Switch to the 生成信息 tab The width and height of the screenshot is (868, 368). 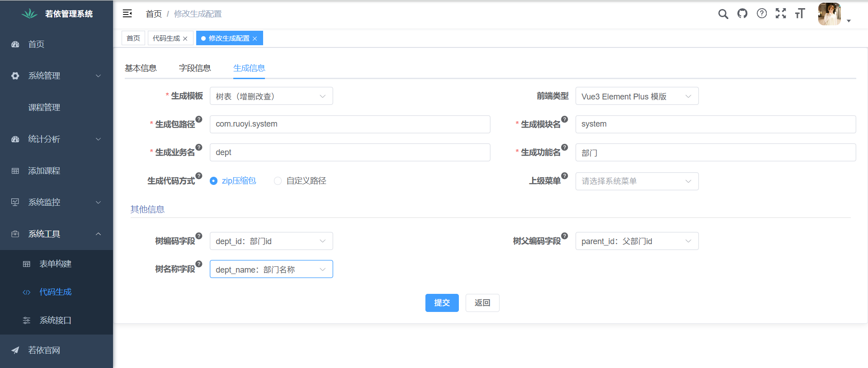[x=249, y=68]
